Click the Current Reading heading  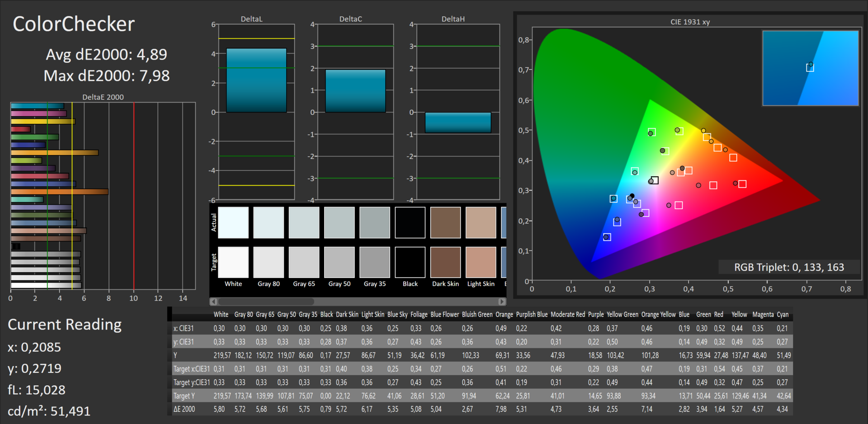65,325
